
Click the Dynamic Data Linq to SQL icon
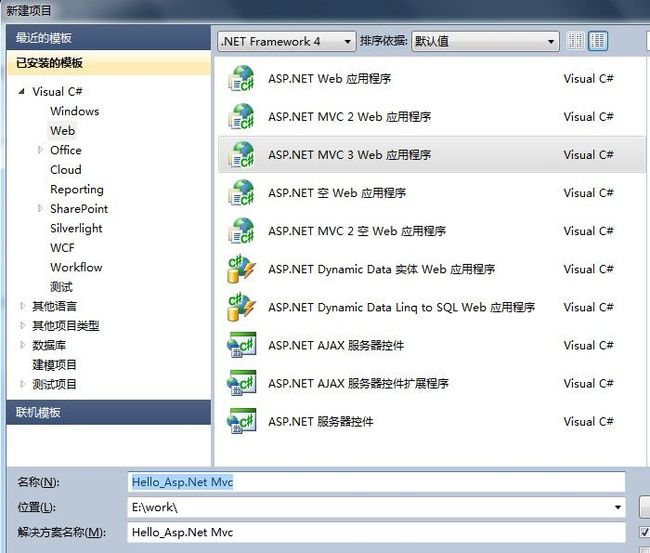(241, 307)
